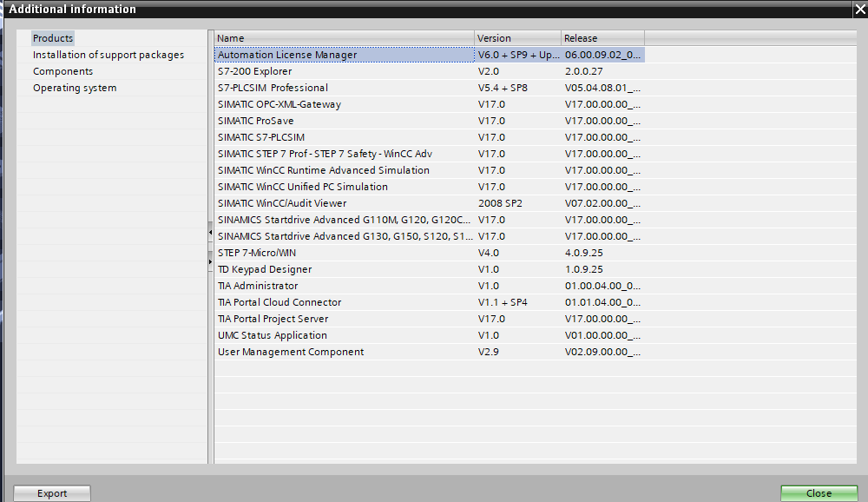Open Installation of support packages

tap(108, 55)
